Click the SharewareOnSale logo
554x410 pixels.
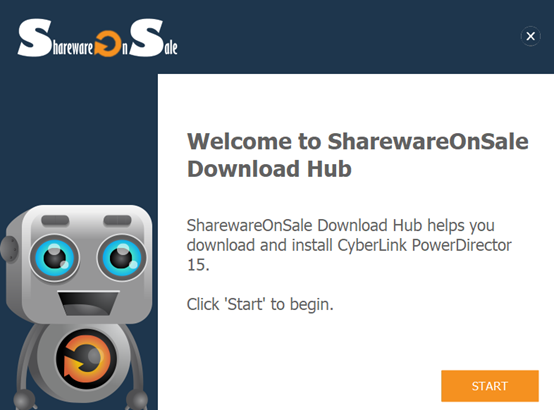98,38
